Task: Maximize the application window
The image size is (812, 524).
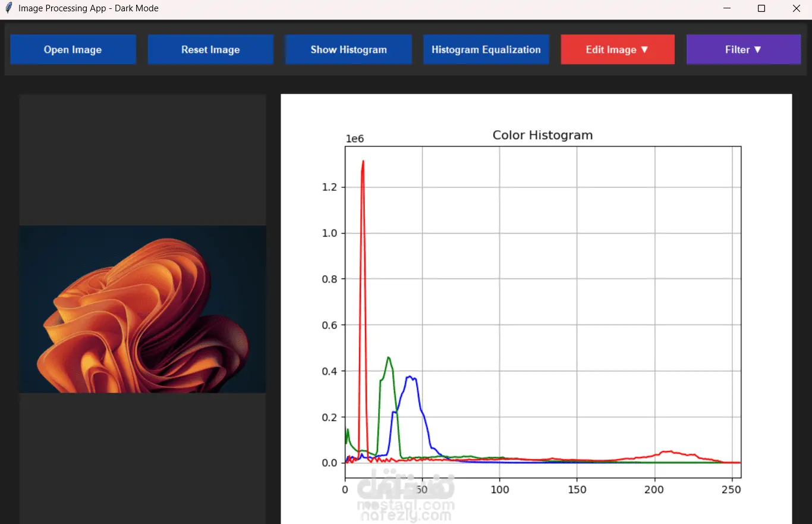Action: [761, 8]
